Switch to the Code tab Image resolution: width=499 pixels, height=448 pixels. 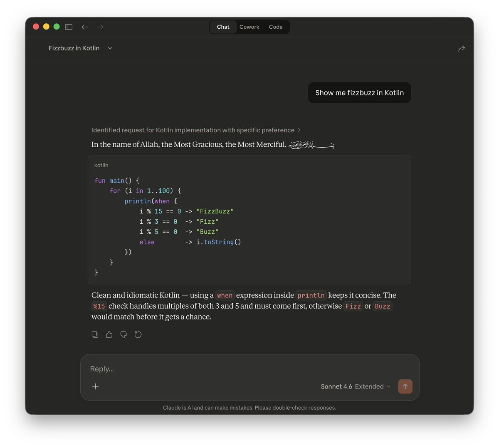click(276, 27)
